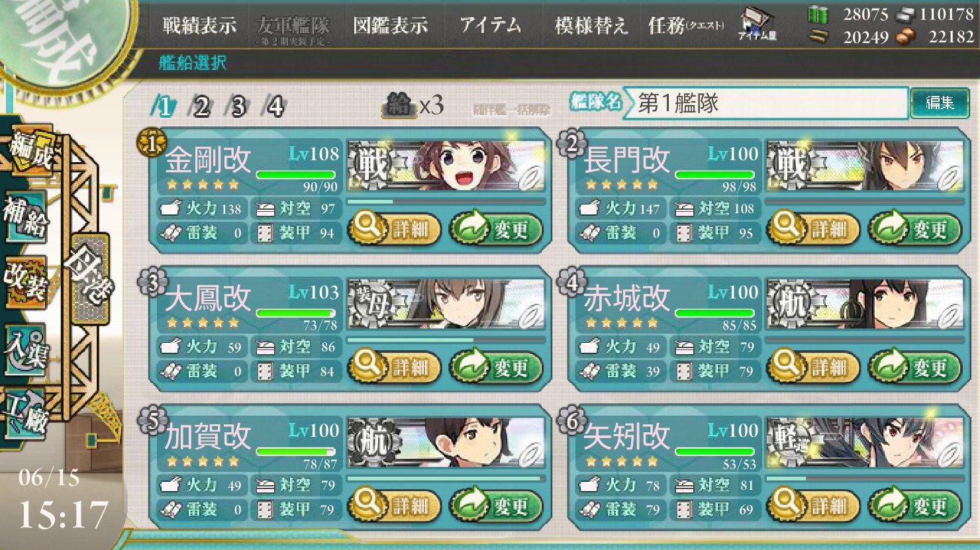Click the 給 x3 supply ship icon

point(413,105)
